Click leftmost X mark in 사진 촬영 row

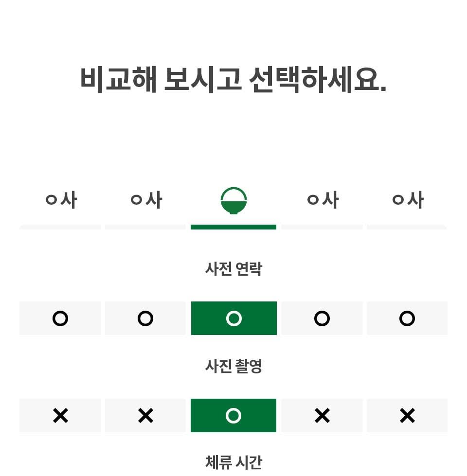point(60,416)
